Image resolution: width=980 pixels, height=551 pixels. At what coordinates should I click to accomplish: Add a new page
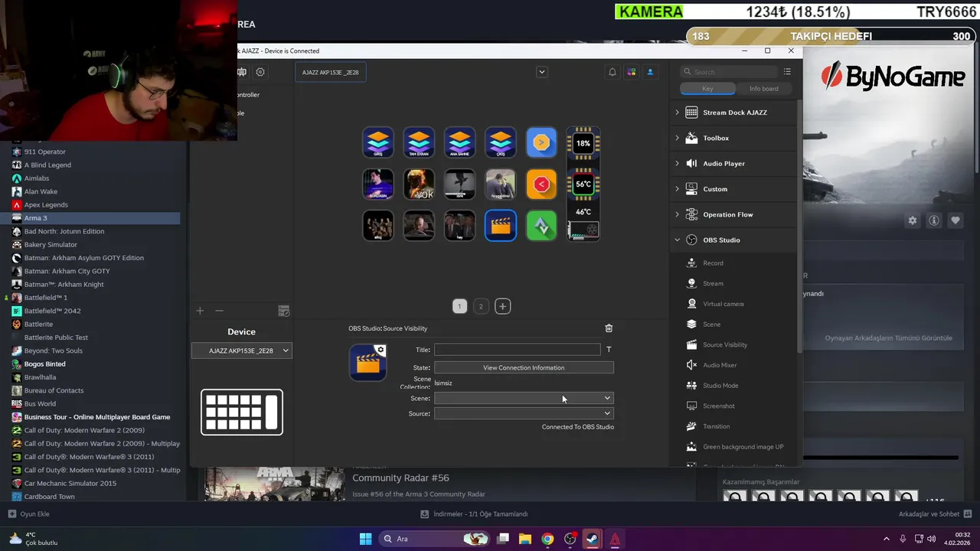(x=502, y=306)
